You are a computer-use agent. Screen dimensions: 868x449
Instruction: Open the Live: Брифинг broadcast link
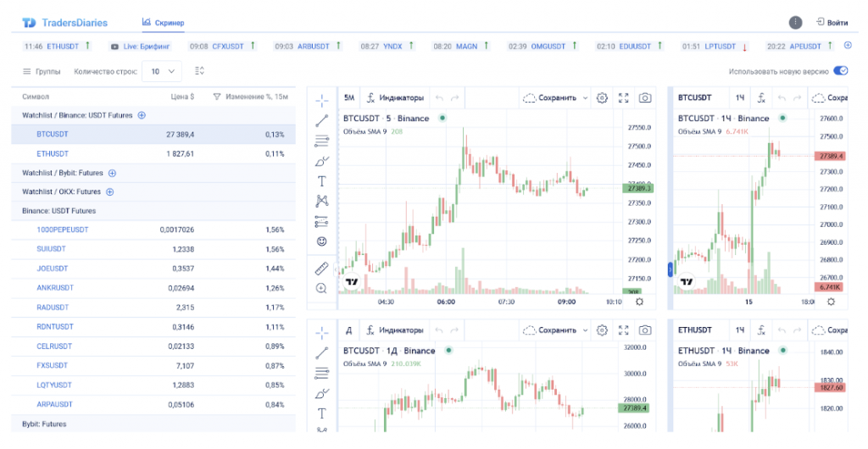[x=140, y=47]
